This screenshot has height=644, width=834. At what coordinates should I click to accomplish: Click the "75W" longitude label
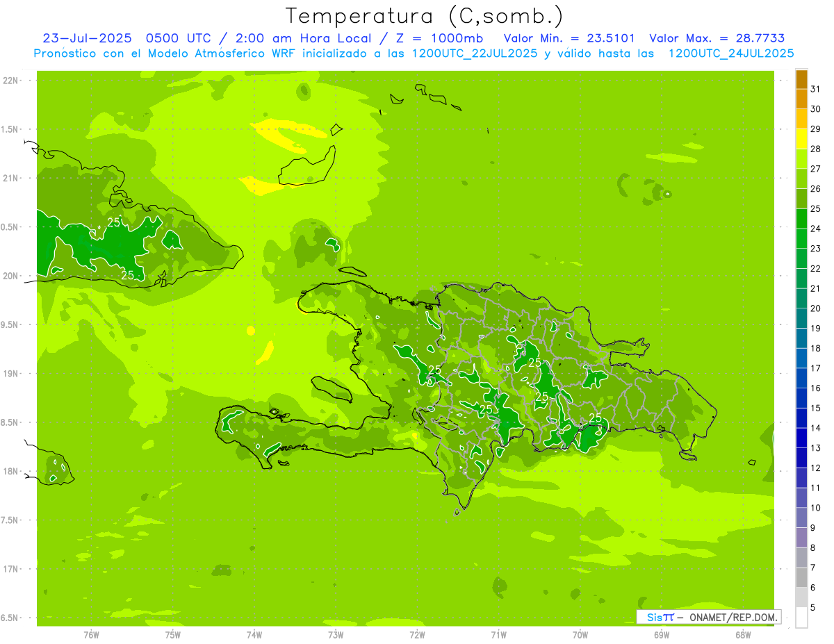[x=173, y=634]
